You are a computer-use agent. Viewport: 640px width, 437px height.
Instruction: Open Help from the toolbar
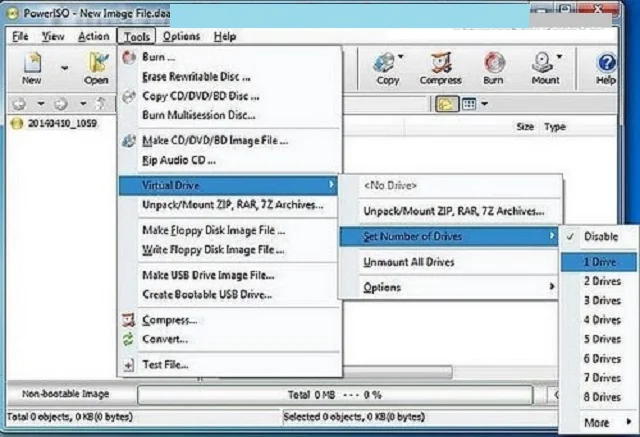coord(607,68)
